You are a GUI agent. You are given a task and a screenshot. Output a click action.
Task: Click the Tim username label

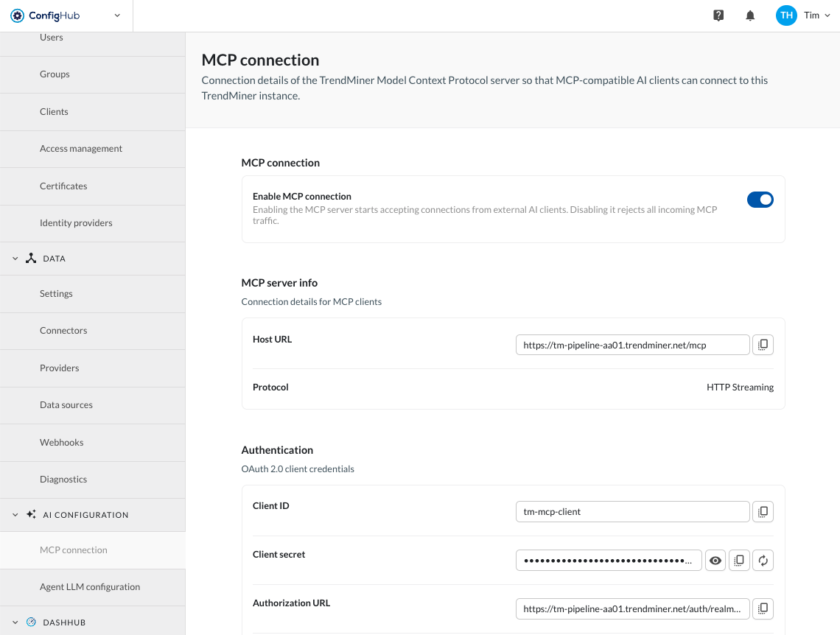(x=811, y=15)
